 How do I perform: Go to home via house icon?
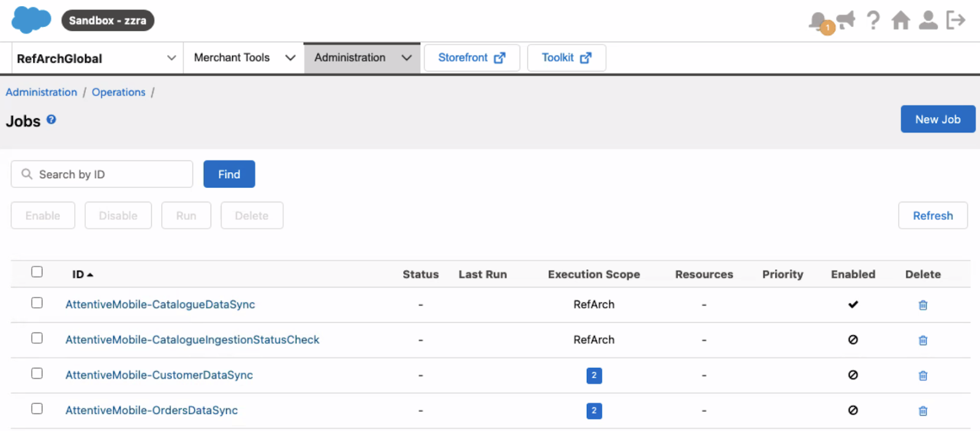pyautogui.click(x=900, y=20)
